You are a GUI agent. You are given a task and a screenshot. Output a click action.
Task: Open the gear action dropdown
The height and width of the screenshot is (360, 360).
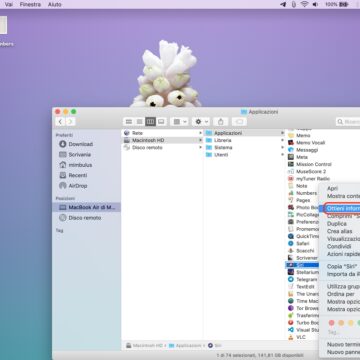click(201, 122)
